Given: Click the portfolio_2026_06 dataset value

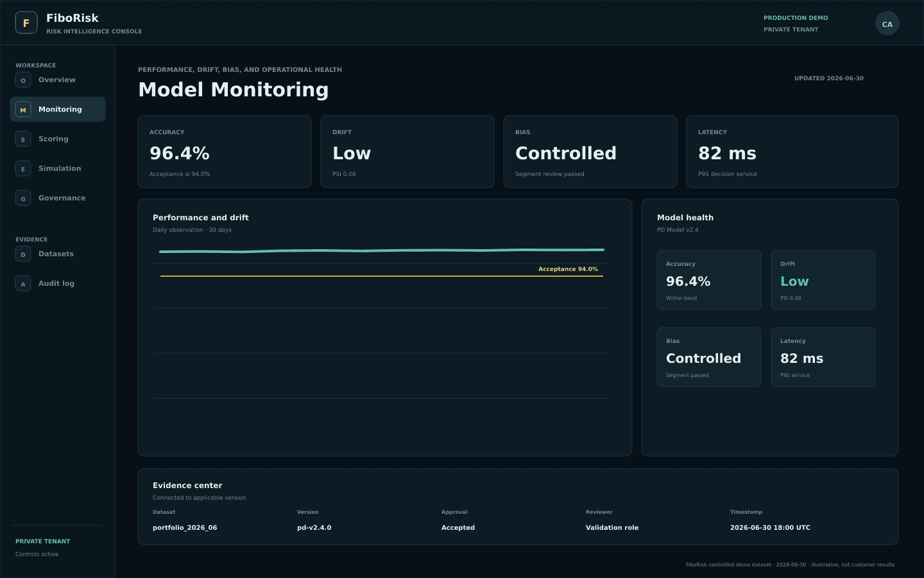Looking at the screenshot, I should 185,528.
